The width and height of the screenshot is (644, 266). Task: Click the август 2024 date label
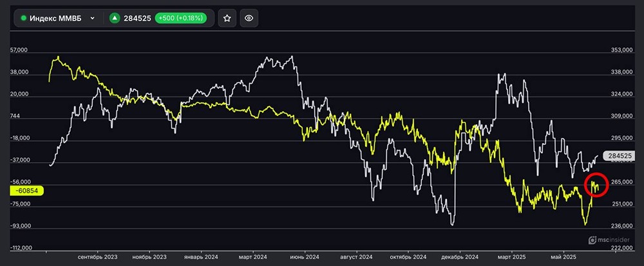point(356,257)
